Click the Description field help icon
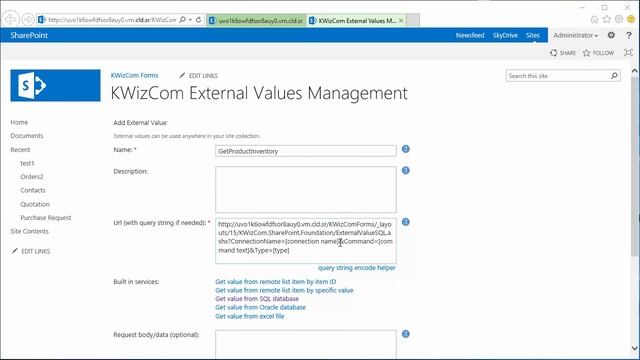 tap(406, 170)
